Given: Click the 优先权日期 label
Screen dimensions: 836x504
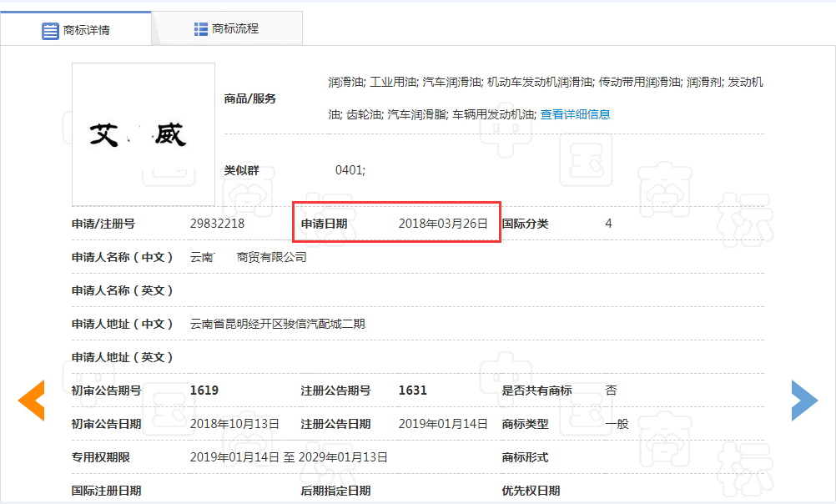Looking at the screenshot, I should (x=531, y=491).
